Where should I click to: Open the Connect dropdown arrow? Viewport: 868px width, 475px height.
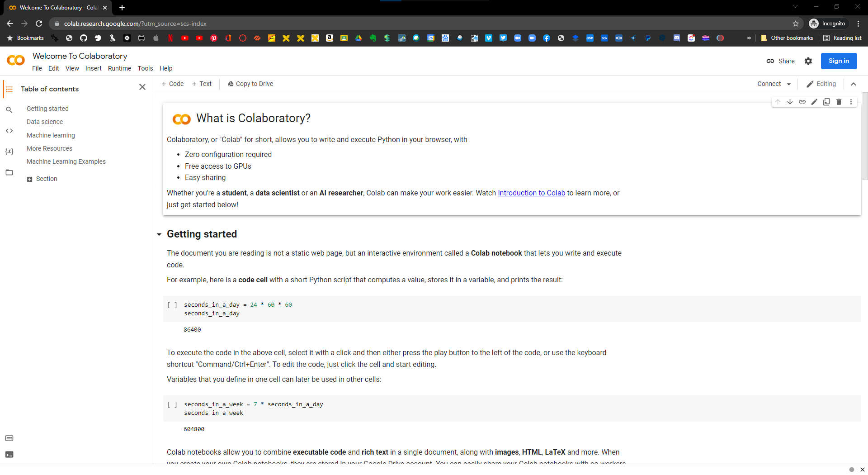pos(789,84)
